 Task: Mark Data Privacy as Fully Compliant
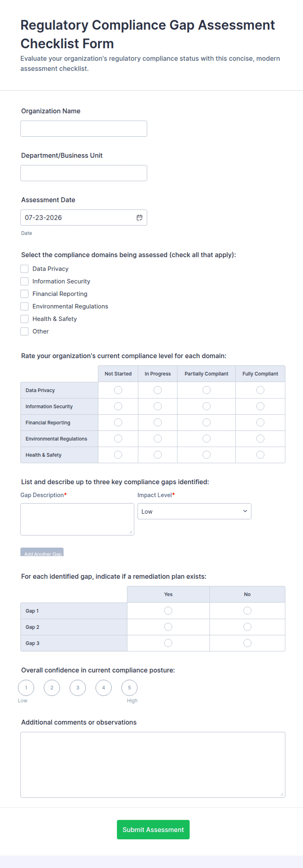[x=260, y=390]
